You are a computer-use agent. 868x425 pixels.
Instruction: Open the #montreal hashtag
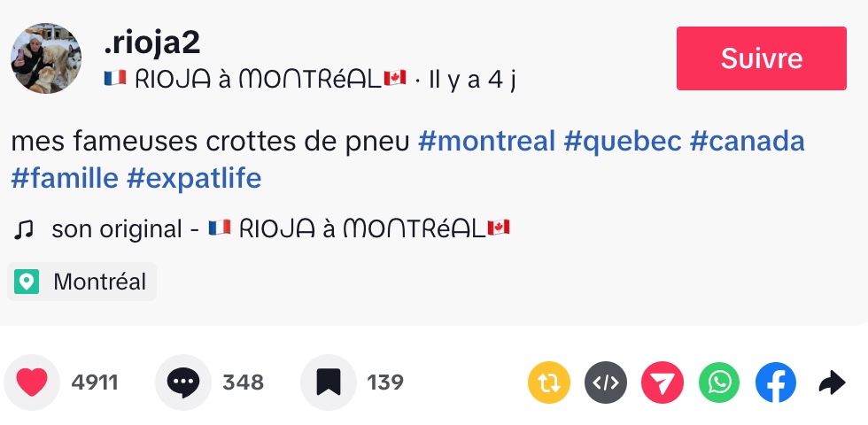click(x=486, y=142)
